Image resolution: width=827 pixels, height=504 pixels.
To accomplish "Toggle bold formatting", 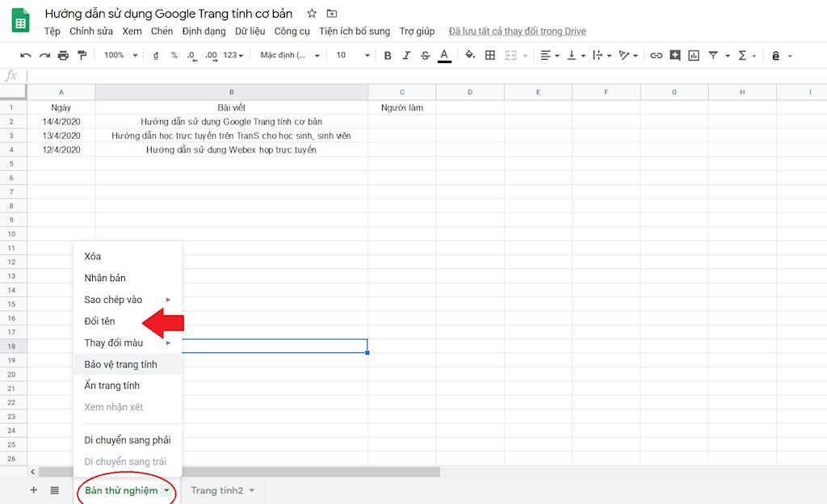I will click(387, 55).
